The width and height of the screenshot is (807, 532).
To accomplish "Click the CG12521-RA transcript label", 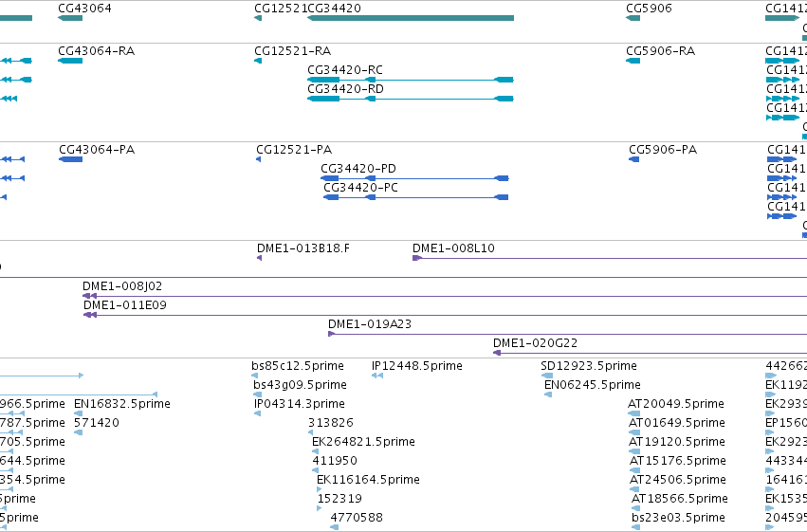I will [x=292, y=51].
